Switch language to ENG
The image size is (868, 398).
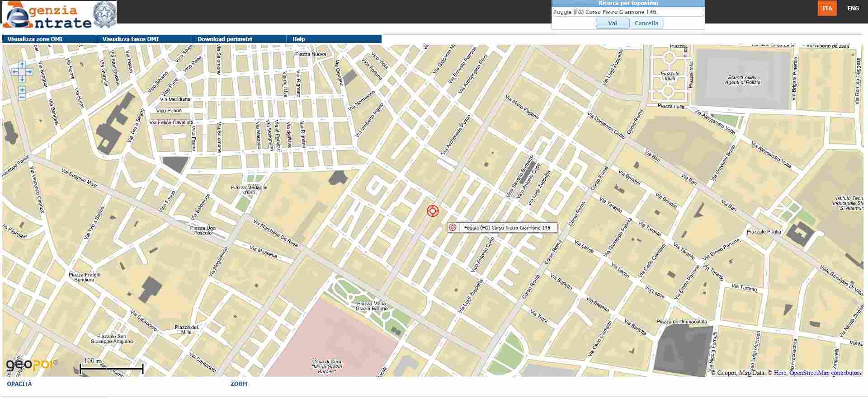(853, 8)
